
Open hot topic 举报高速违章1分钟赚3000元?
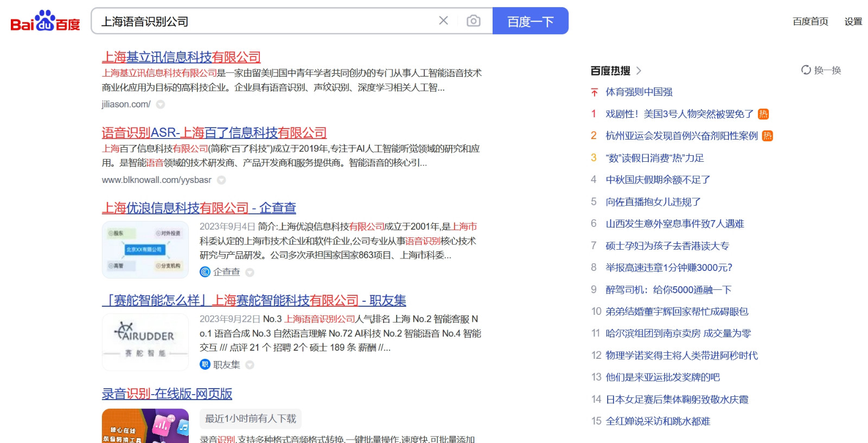coord(669,268)
